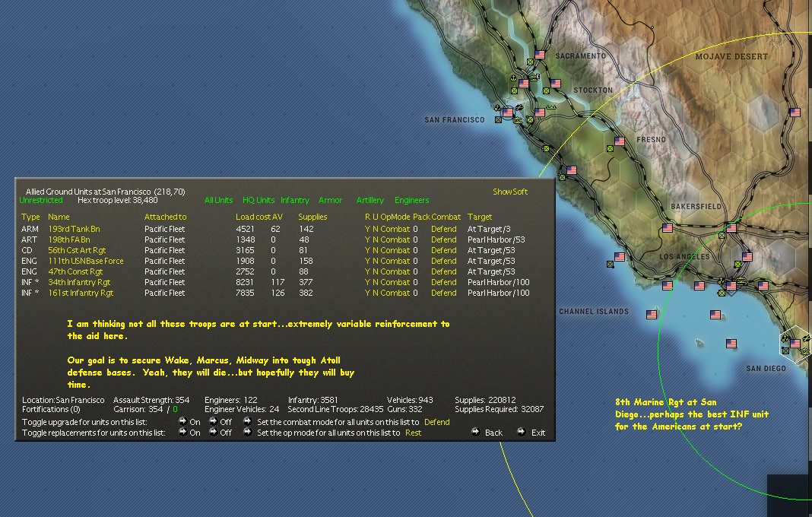Click the anchor icon north of San Francisco
Viewport: 812px width, 517px height.
click(x=514, y=78)
